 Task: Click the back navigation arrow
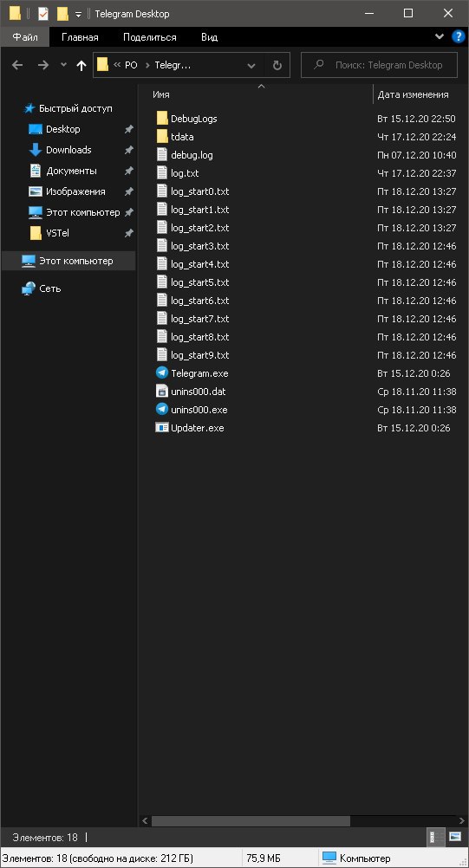[x=17, y=65]
